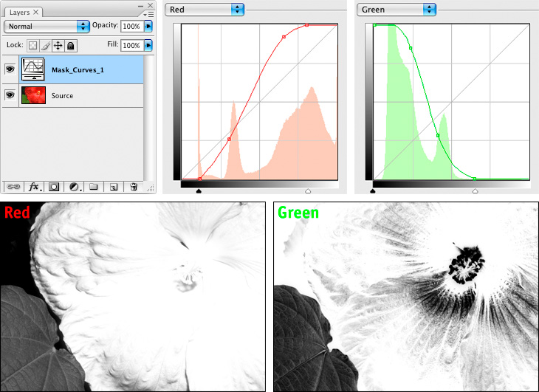Screen dimensions: 539x392
Task: Click the link layers icon
Action: pos(14,187)
